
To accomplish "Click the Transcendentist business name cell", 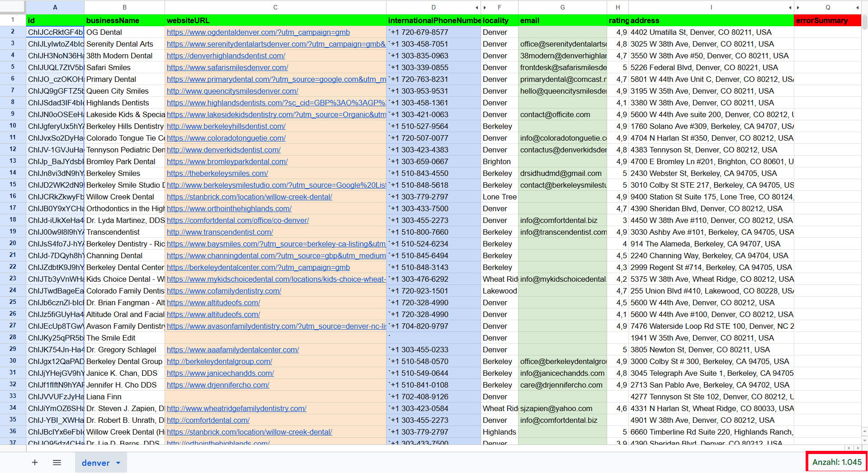I will point(124,232).
